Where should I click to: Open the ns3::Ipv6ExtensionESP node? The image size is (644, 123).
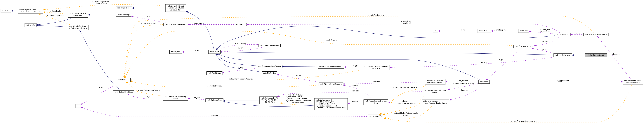[596, 55]
